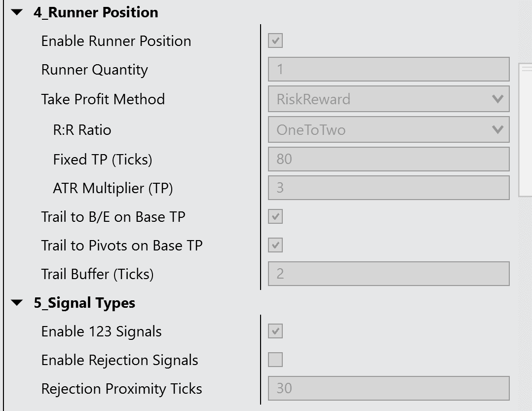Click the Runner Quantity input field
The height and width of the screenshot is (411, 532).
pos(388,69)
